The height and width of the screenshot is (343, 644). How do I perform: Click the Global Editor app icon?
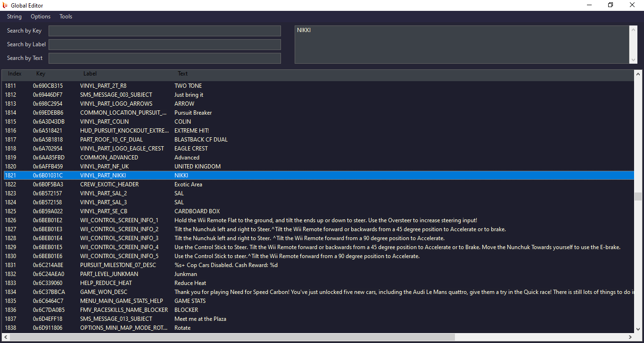[5, 5]
